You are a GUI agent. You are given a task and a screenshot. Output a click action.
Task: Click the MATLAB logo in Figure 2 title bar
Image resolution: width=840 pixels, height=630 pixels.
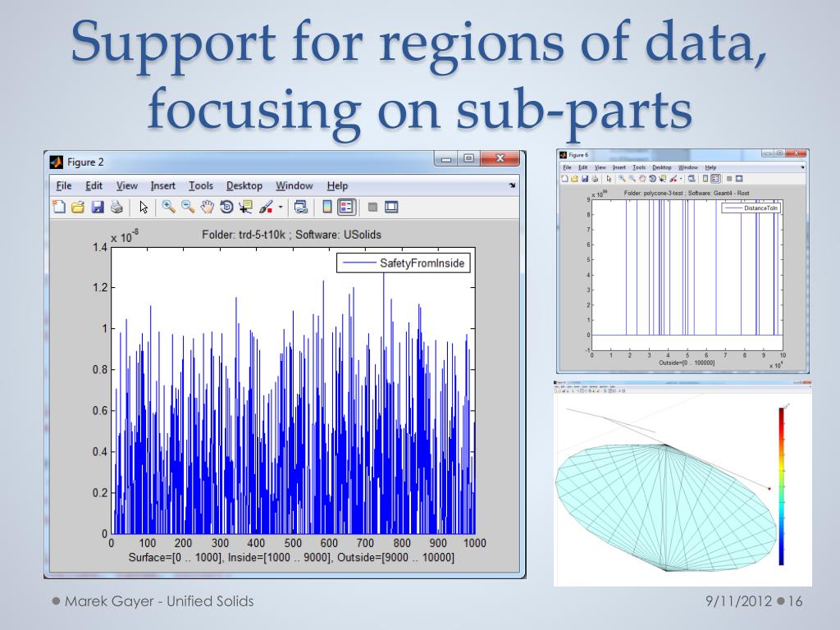pyautogui.click(x=57, y=162)
